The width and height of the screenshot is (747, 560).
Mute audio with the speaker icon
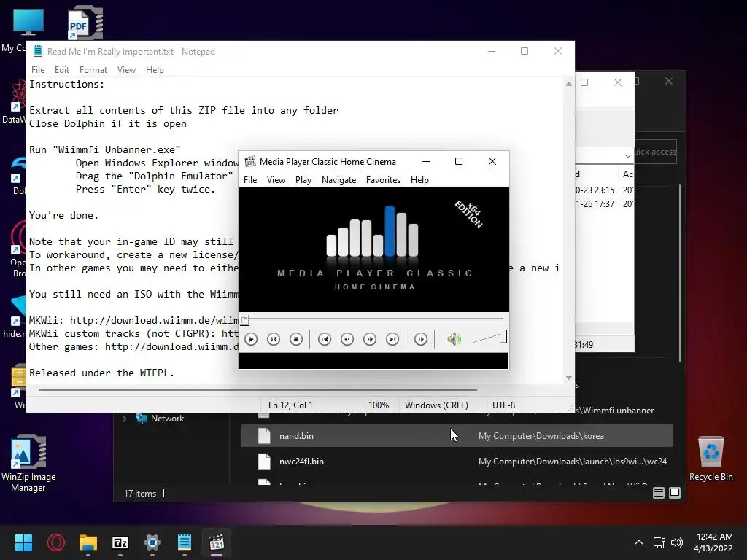click(454, 339)
